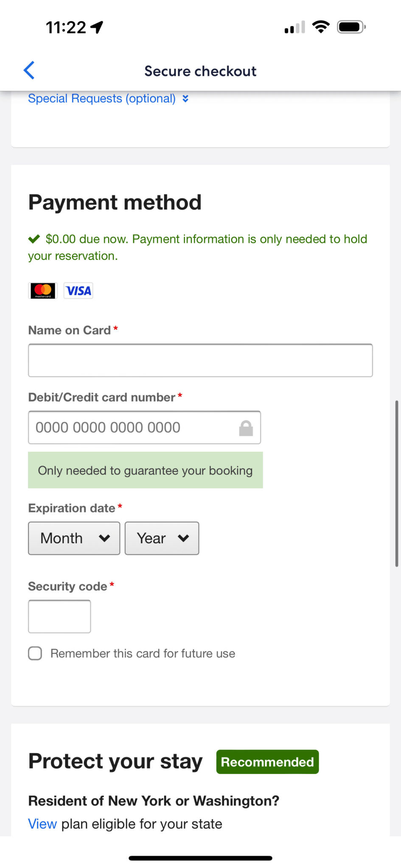Click the Mastercard payment icon
The height and width of the screenshot is (868, 401).
pyautogui.click(x=42, y=290)
